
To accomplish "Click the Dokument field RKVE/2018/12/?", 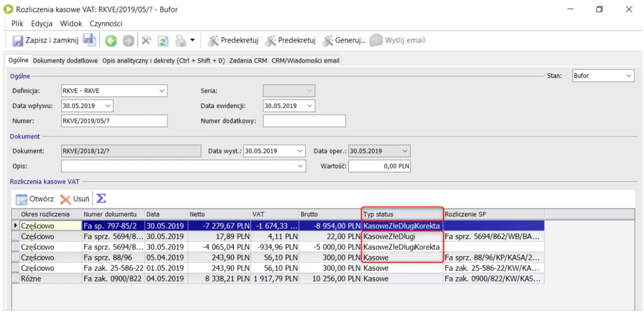I will pyautogui.click(x=132, y=151).
